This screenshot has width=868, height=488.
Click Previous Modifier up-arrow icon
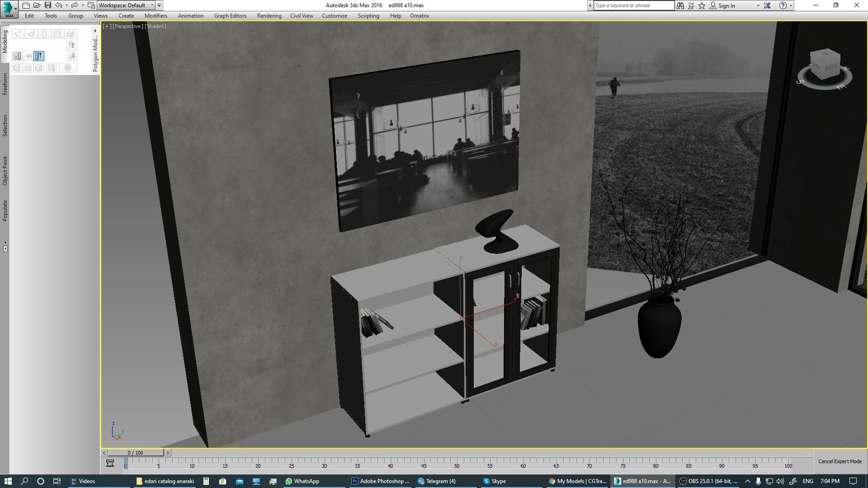[72, 45]
